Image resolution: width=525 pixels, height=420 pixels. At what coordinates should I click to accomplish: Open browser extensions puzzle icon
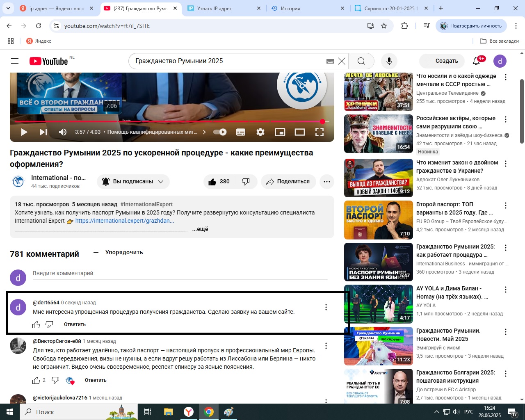pyautogui.click(x=405, y=26)
